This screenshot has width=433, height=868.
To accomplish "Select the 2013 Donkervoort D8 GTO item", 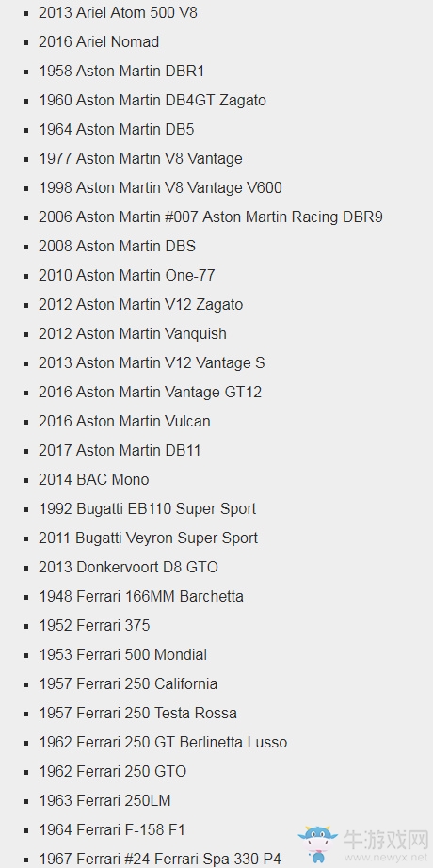I will point(128,567).
